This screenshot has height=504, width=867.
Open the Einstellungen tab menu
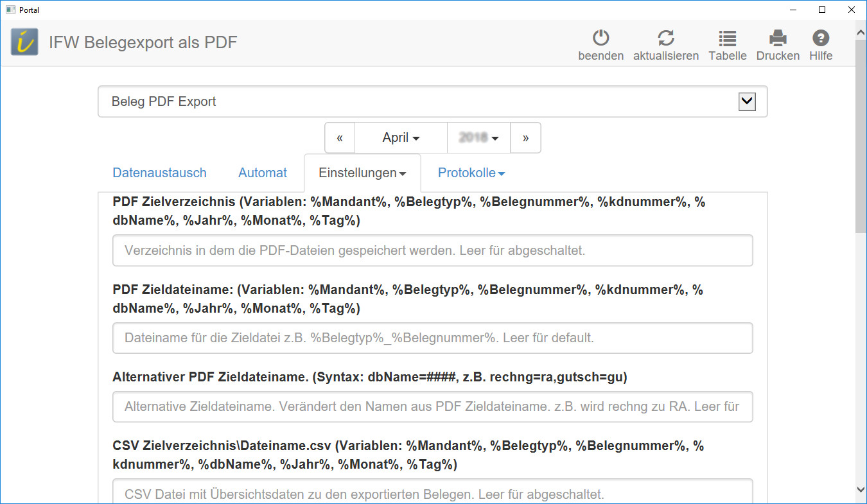click(x=362, y=173)
